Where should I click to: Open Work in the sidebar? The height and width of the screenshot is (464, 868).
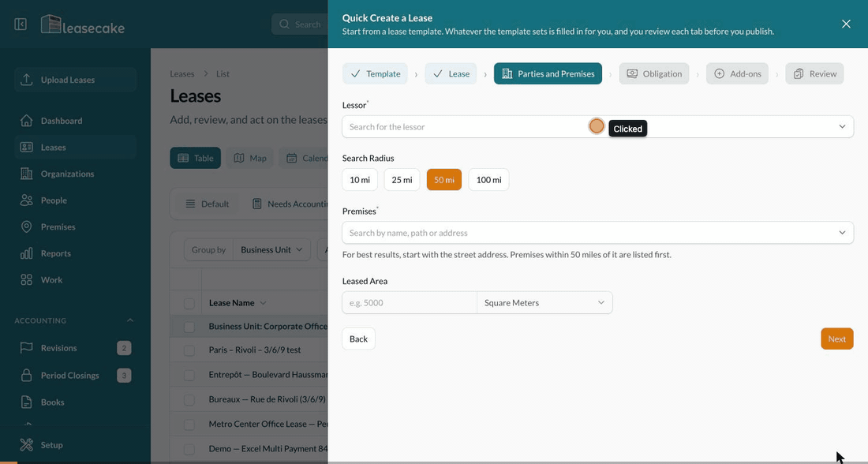click(x=75, y=280)
